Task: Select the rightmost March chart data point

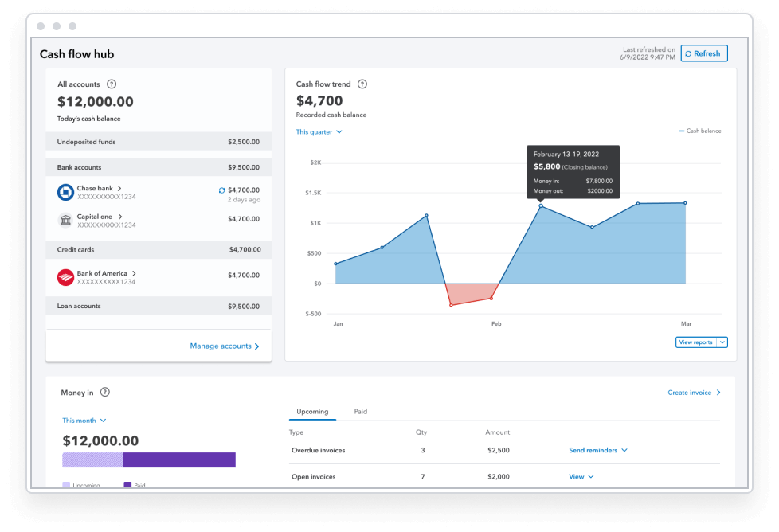Action: pos(685,203)
